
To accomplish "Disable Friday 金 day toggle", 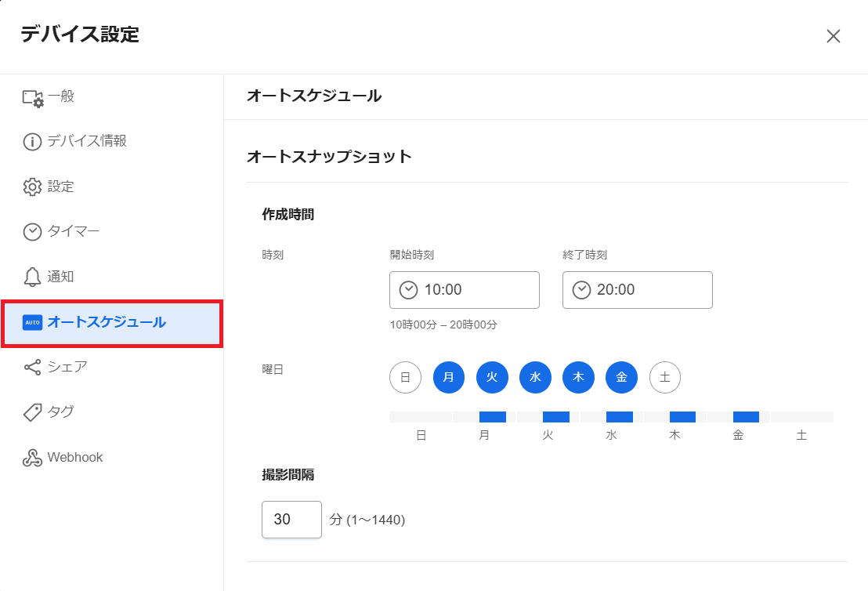I will click(x=622, y=377).
